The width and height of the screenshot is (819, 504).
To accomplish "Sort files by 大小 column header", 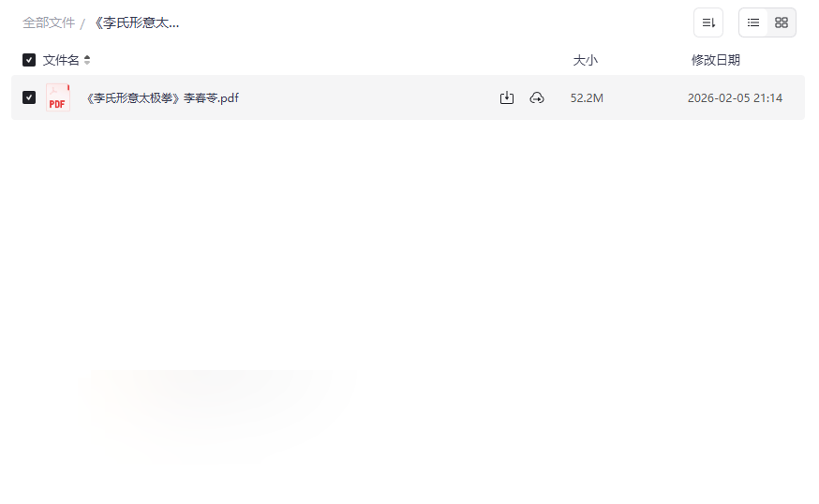I will [585, 60].
